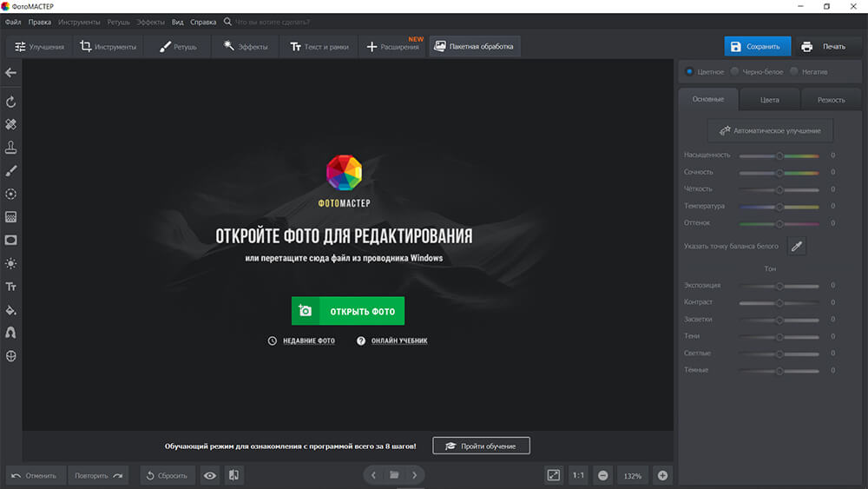Open the Эффекты toolbar section

pos(246,47)
